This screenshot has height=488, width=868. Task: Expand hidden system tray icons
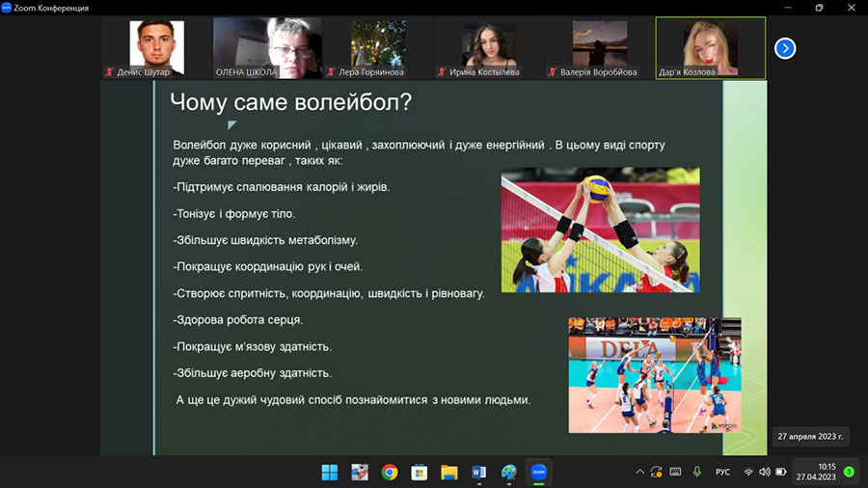tap(640, 472)
